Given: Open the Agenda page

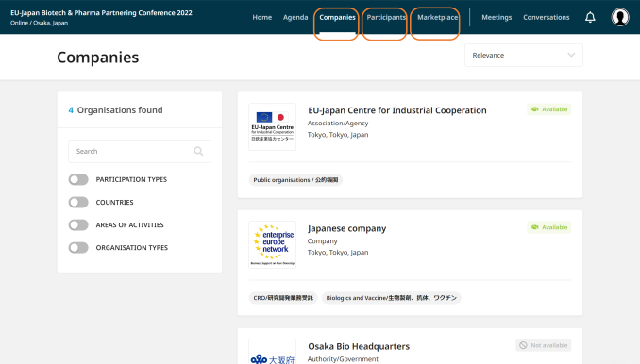Looking at the screenshot, I should click(x=295, y=18).
